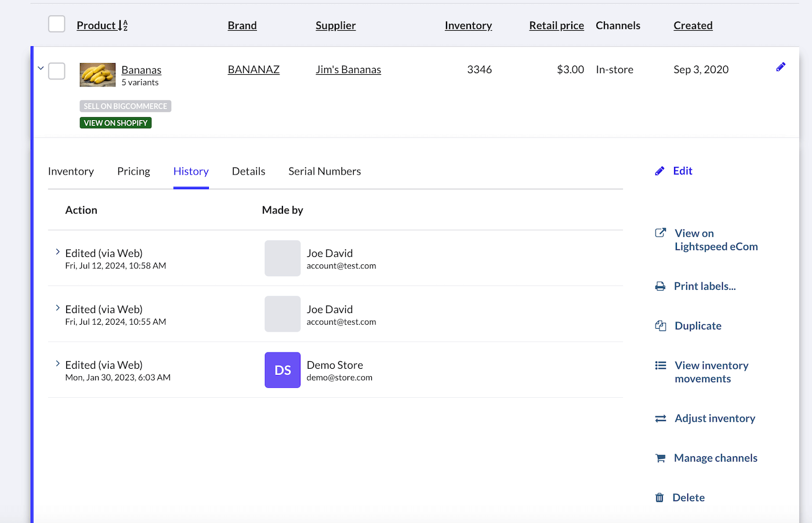Viewport: 812px width, 523px height.
Task: Check the select-all checkbox in table header
Action: (56, 24)
